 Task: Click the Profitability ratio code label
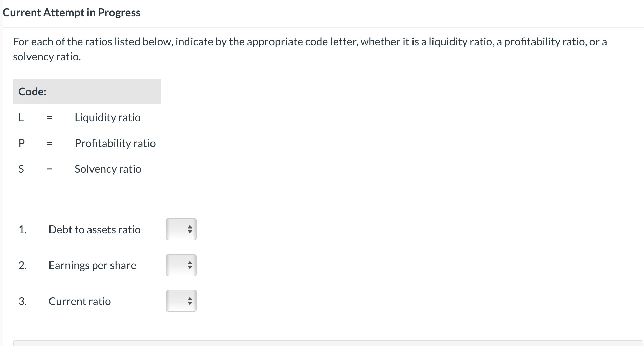click(x=115, y=143)
